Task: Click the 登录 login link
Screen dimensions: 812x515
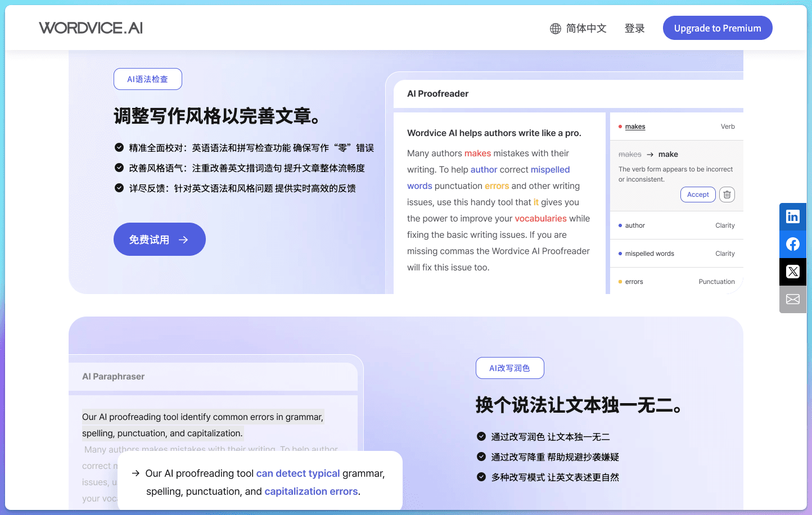Action: (634, 28)
